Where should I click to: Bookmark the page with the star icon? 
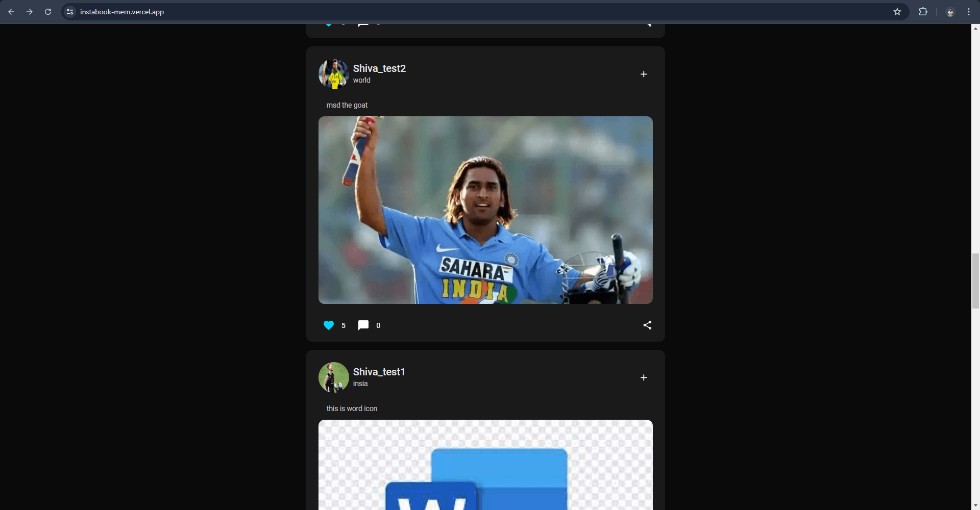(898, 11)
